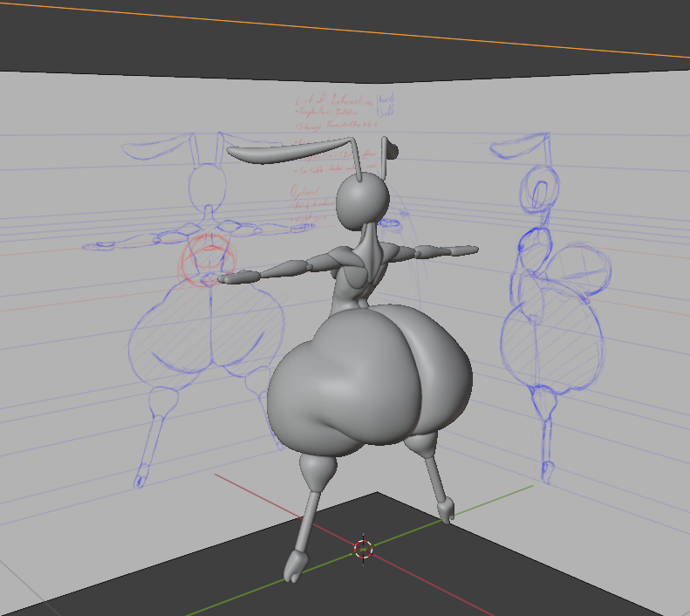Click the 3D cursor at the origin
690x616 pixels.
click(364, 548)
